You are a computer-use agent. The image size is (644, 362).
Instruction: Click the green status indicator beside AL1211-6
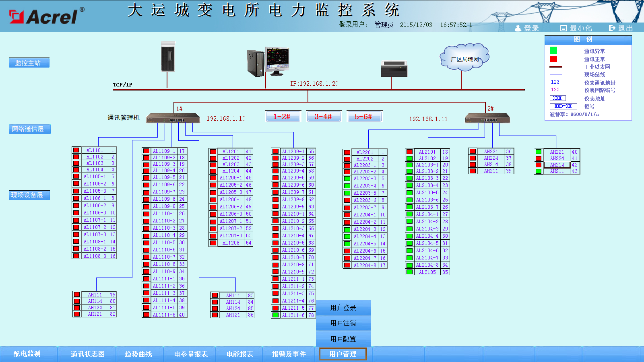[x=275, y=315]
